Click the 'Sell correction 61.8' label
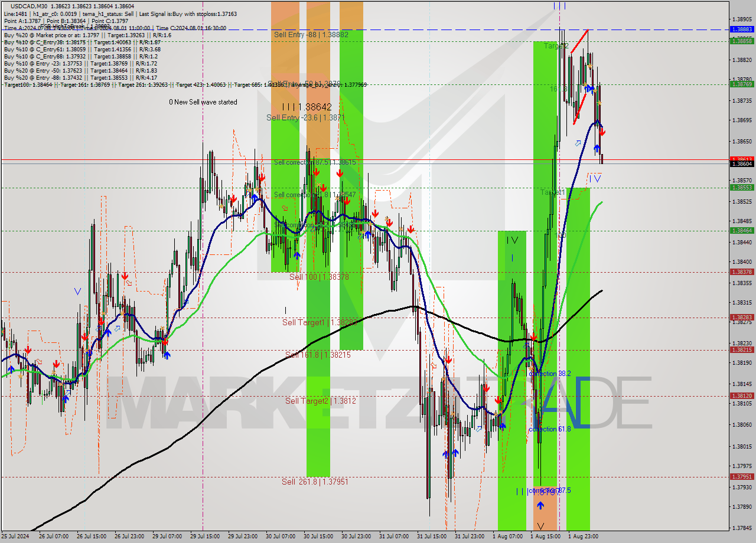 pyautogui.click(x=314, y=195)
